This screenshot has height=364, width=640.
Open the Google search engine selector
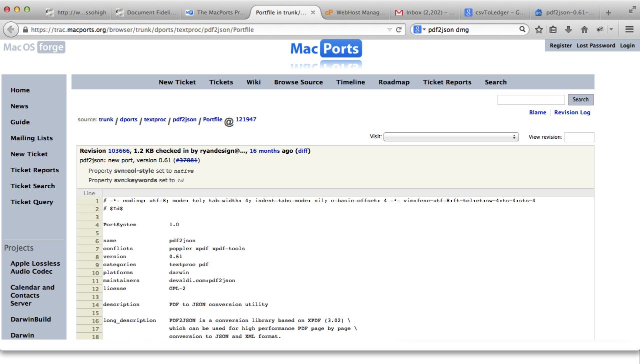click(x=419, y=29)
